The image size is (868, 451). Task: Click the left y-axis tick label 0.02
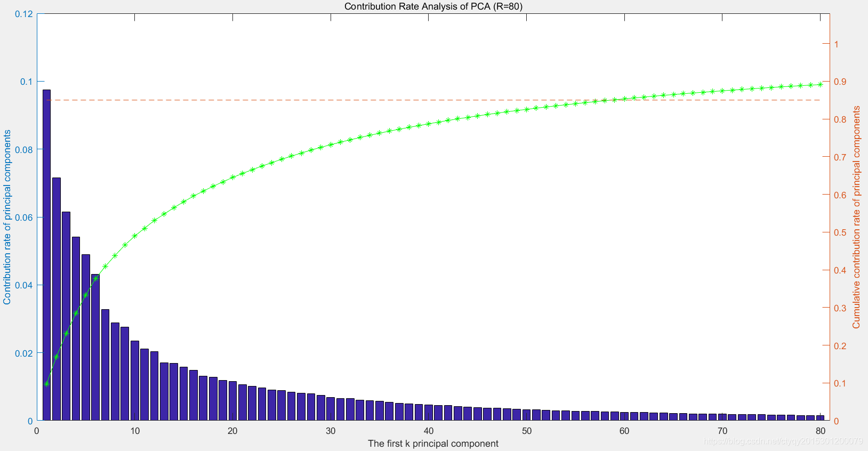tap(23, 353)
